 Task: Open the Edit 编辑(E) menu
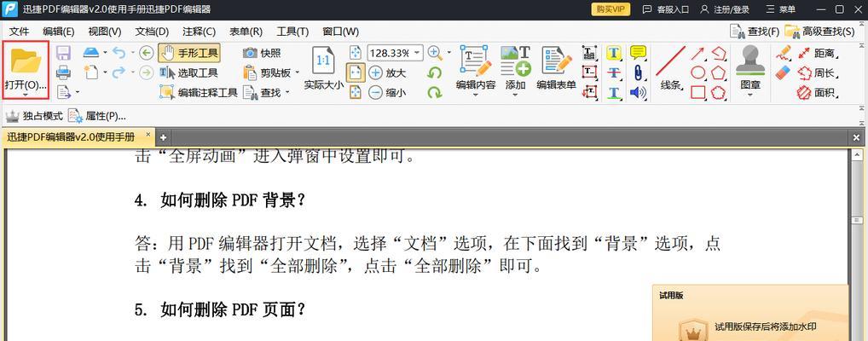point(59,32)
